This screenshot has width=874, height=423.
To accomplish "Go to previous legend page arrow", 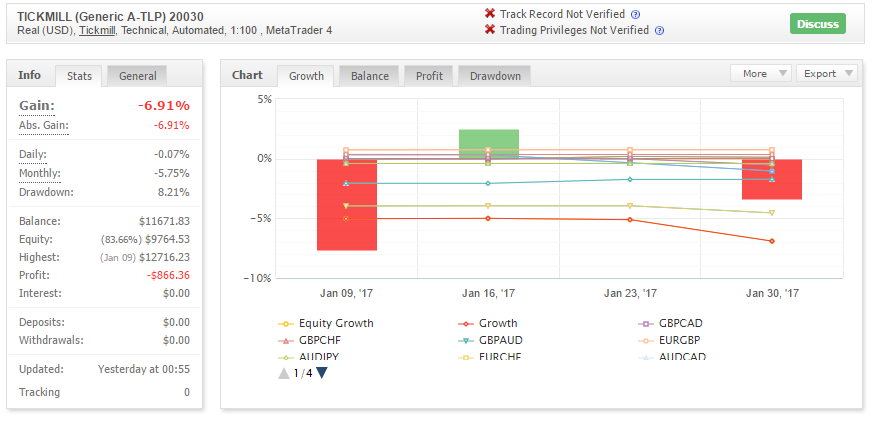I will [284, 373].
